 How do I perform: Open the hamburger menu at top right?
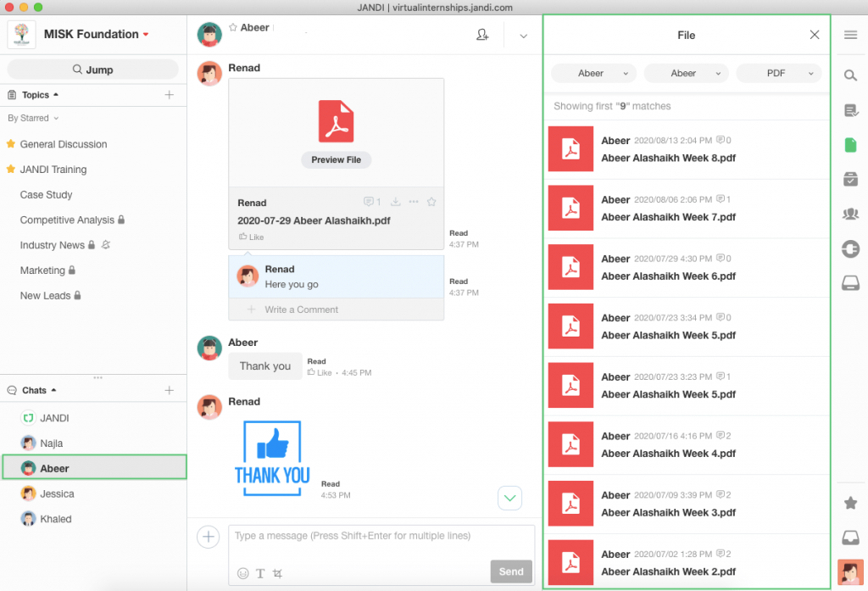pos(850,35)
